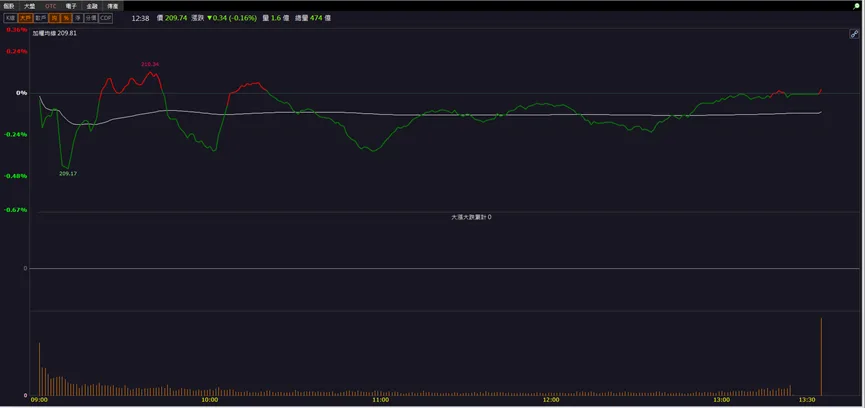The image size is (865, 408).
Task: Click the tall closing volume bar at 13:30
Action: (x=821, y=357)
